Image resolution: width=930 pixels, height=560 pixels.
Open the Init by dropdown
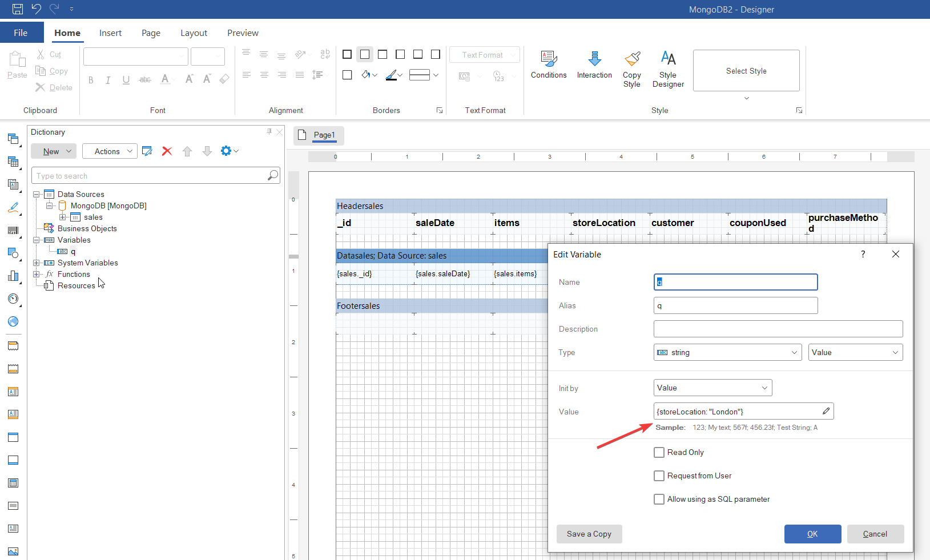click(712, 388)
